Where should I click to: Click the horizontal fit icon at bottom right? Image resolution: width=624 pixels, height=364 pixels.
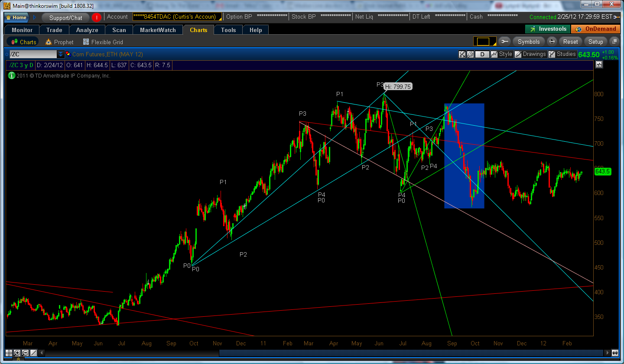(615, 353)
